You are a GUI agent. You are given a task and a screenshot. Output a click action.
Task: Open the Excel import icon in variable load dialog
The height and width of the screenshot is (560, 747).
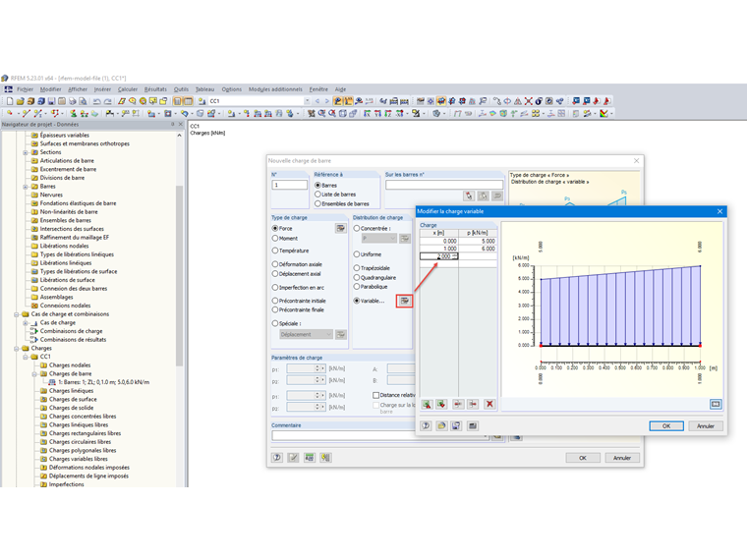427,405
